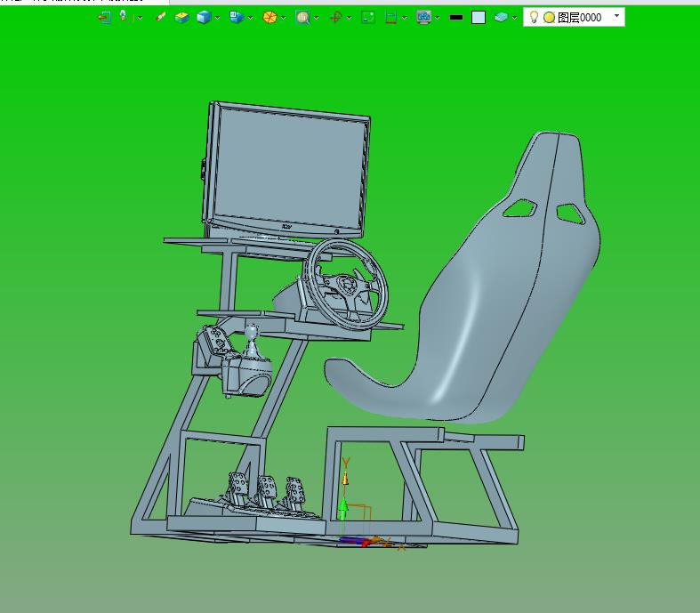Open the view orientation dropdown arrow
The width and height of the screenshot is (700, 613).
coord(250,18)
